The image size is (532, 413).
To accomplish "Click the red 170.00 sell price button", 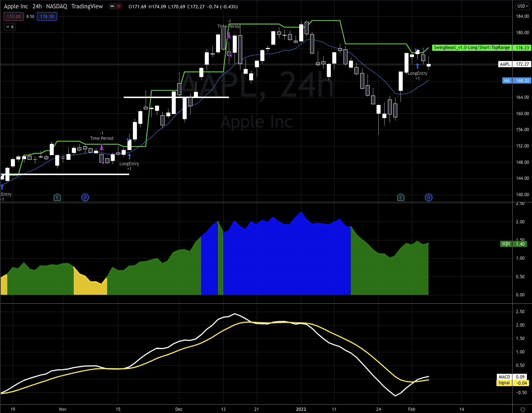I will pos(13,16).
